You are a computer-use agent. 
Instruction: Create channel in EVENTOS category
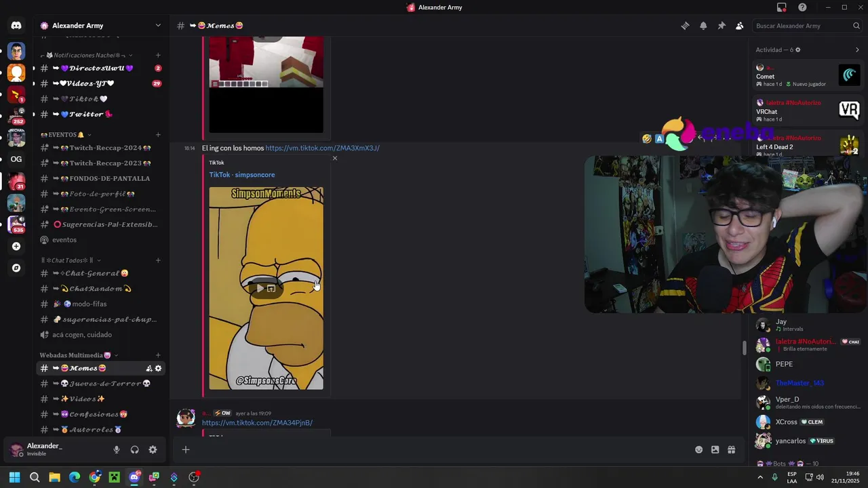point(158,135)
